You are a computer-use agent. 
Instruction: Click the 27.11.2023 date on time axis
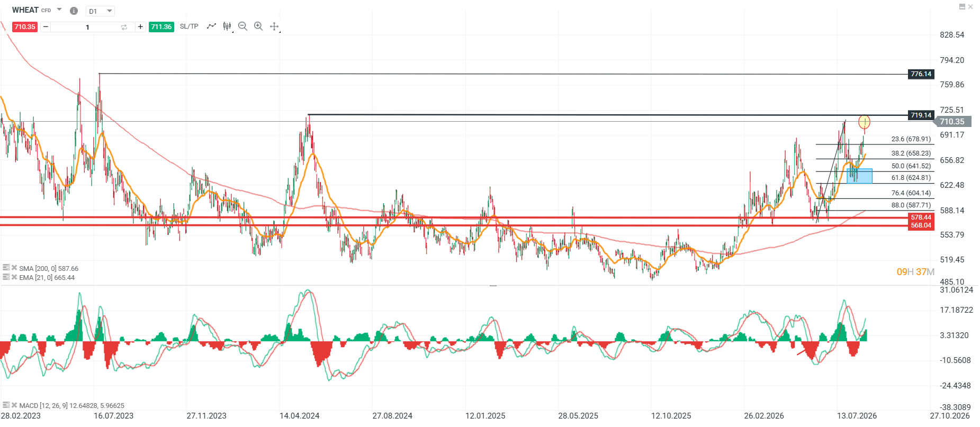pyautogui.click(x=206, y=416)
